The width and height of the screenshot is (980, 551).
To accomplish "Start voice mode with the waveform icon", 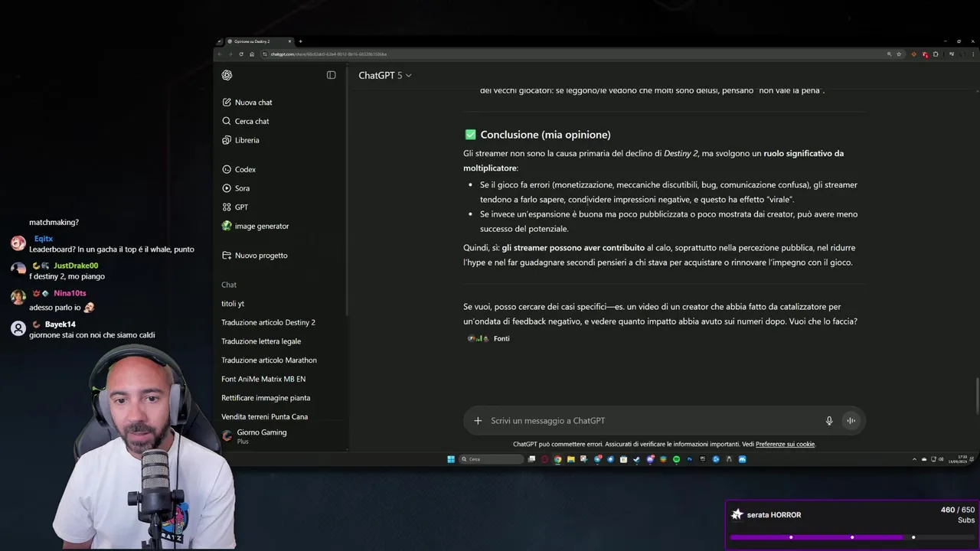I will [851, 420].
